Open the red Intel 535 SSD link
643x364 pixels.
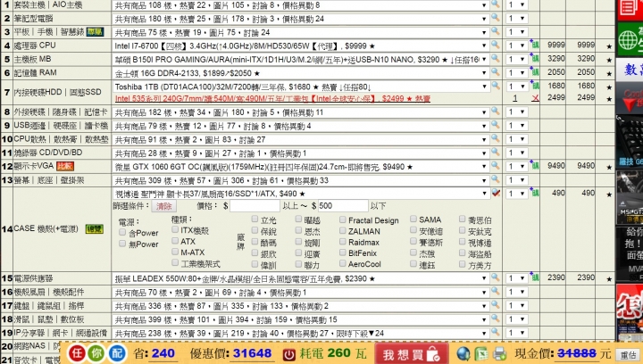tap(272, 98)
